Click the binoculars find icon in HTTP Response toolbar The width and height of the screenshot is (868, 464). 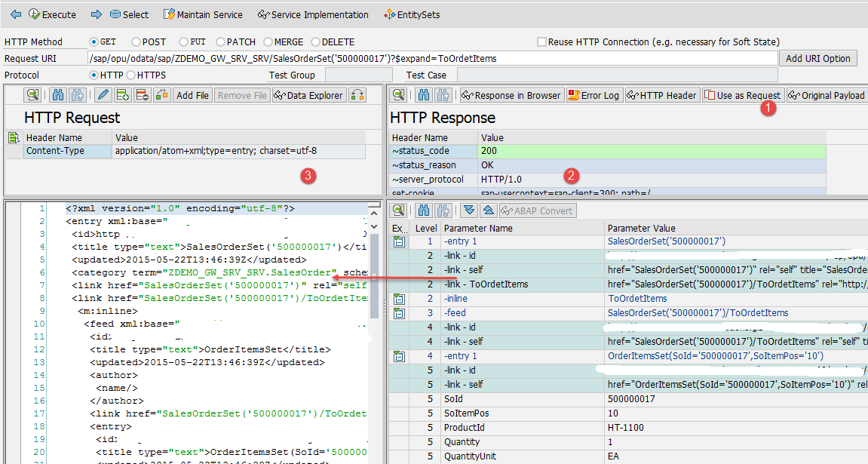pyautogui.click(x=423, y=95)
